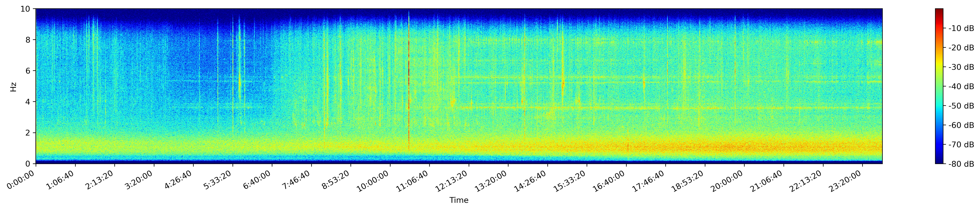Click the dark red top of the colorbar

[939, 11]
